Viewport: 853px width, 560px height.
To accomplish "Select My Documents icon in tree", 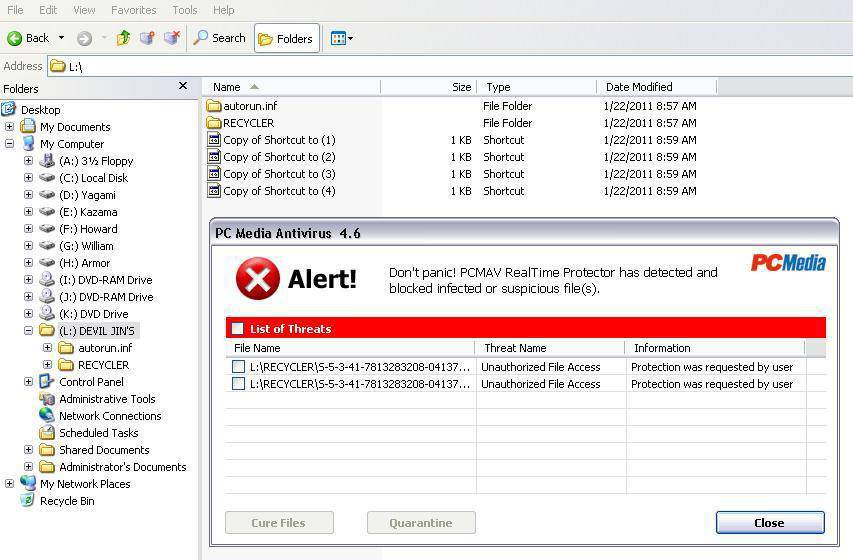I will click(28, 126).
